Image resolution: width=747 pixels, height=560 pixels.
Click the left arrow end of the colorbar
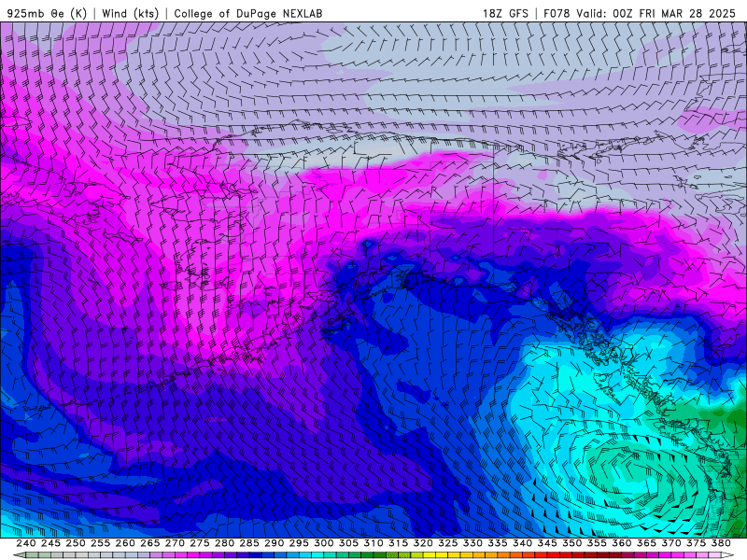pos(19,555)
